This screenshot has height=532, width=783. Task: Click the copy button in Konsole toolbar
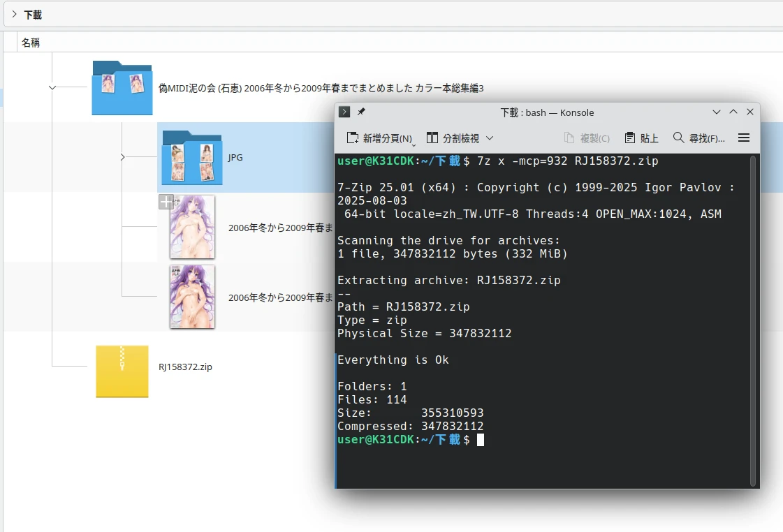click(x=587, y=138)
